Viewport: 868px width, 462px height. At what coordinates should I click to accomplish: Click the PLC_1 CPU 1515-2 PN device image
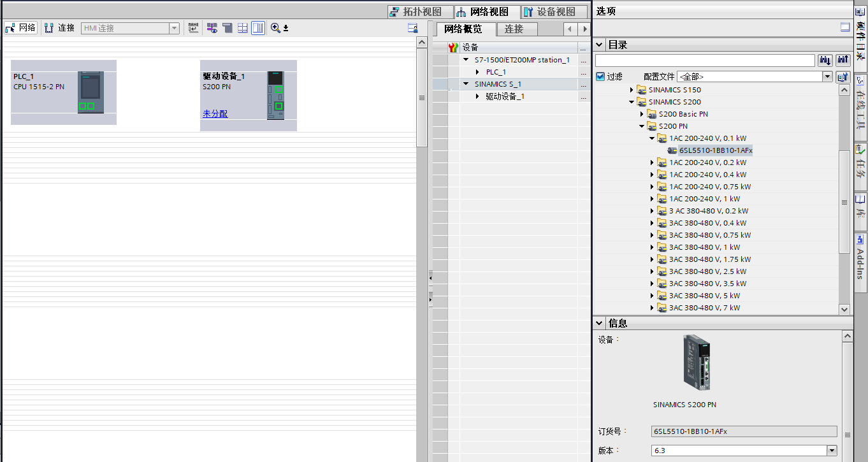pyautogui.click(x=90, y=92)
